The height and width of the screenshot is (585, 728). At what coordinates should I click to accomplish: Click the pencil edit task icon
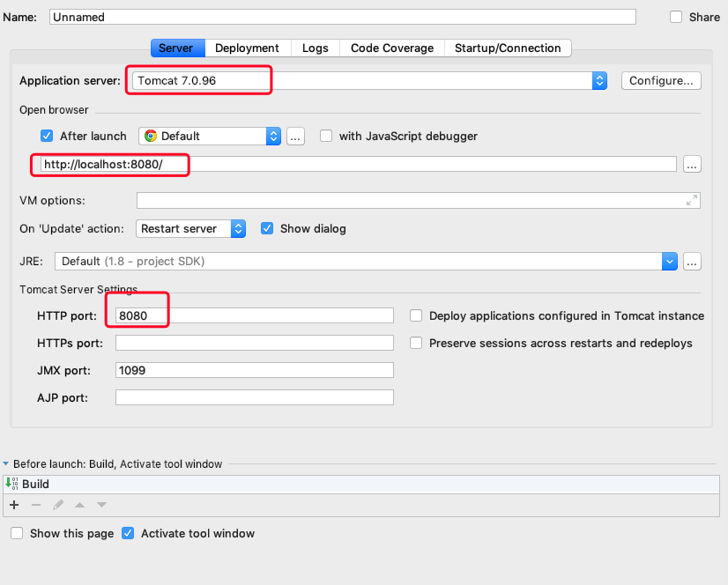pyautogui.click(x=58, y=505)
